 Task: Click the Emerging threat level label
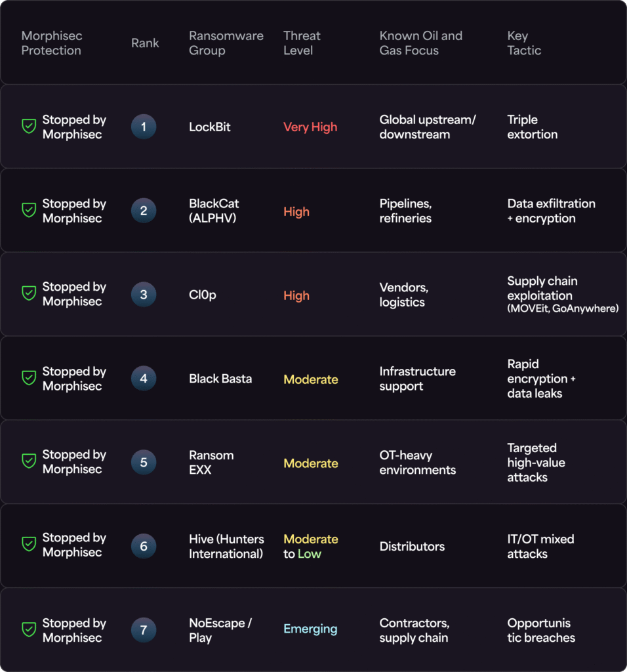(310, 629)
